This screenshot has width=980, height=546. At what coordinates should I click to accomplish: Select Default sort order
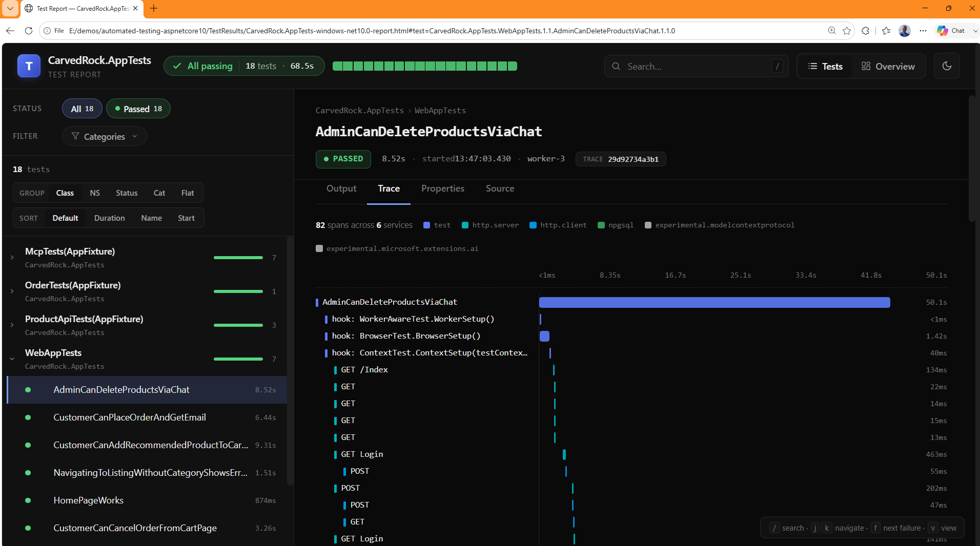tap(66, 218)
